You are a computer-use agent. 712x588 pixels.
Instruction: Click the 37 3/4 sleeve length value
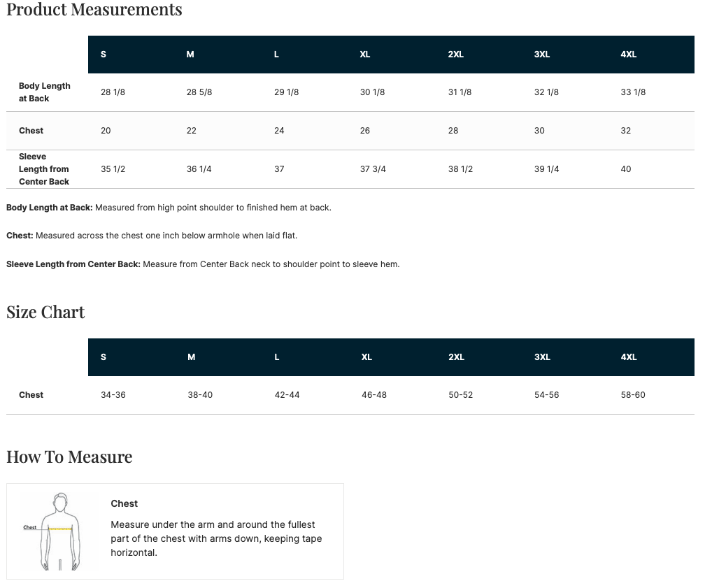[x=373, y=169]
